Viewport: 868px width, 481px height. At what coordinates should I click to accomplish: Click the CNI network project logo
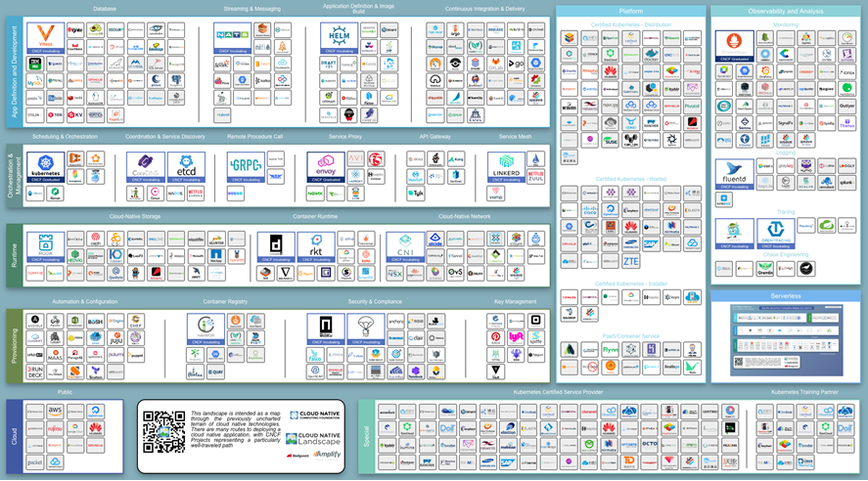point(405,247)
